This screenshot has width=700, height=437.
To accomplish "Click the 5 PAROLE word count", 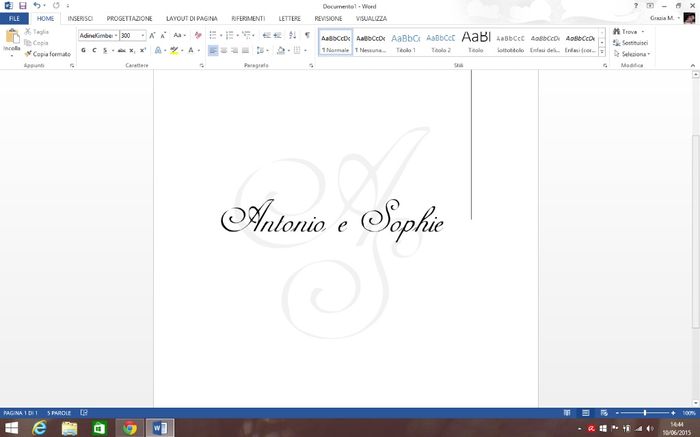I will 59,412.
